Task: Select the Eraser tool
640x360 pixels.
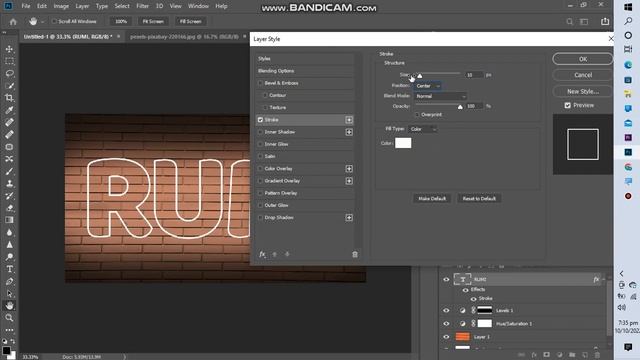Action: point(9,208)
